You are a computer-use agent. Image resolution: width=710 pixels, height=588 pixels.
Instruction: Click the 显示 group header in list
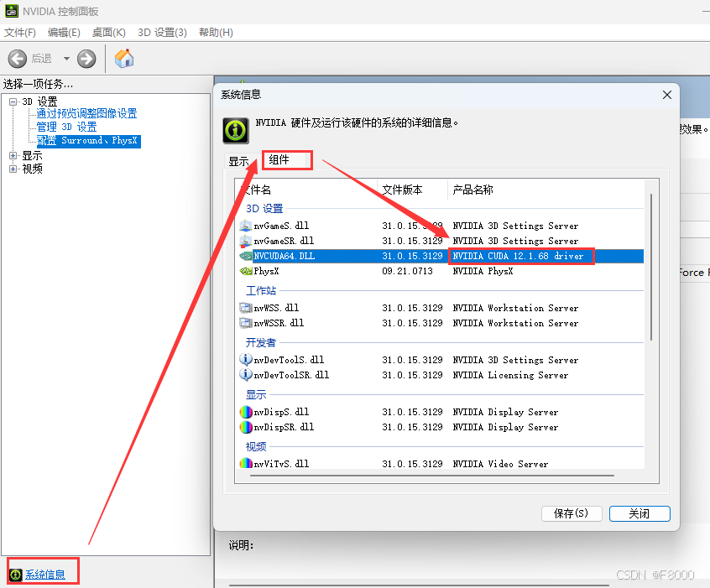256,395
